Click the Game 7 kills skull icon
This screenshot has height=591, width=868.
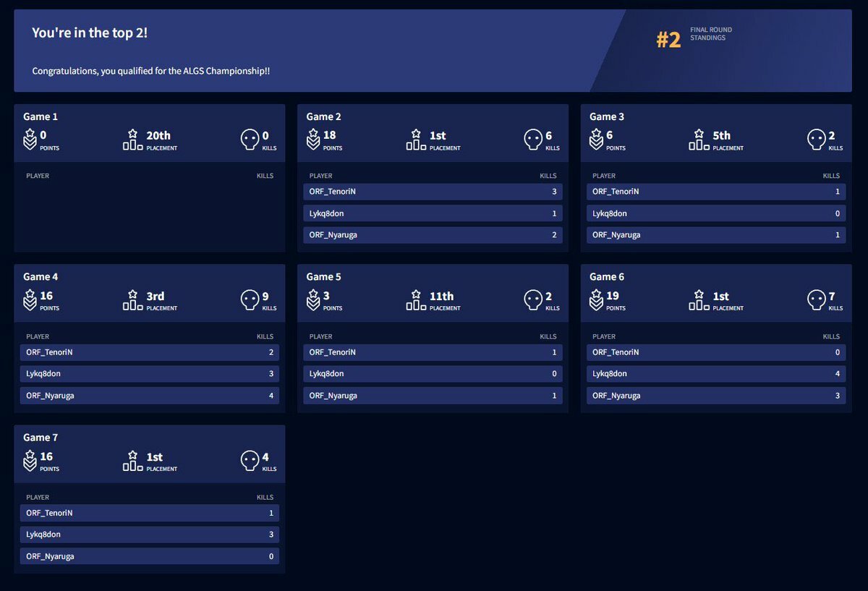click(x=250, y=461)
